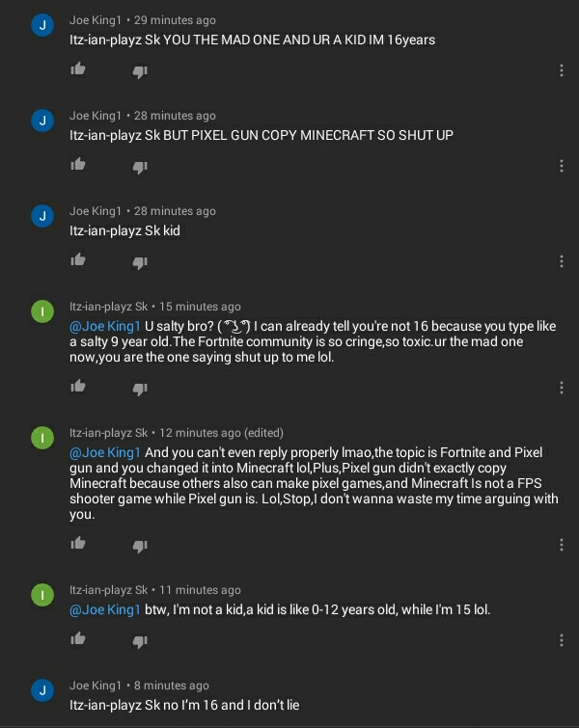Open options menu for 'YOU THE MAD ONE' comment
The width and height of the screenshot is (579, 728).
coord(562,70)
